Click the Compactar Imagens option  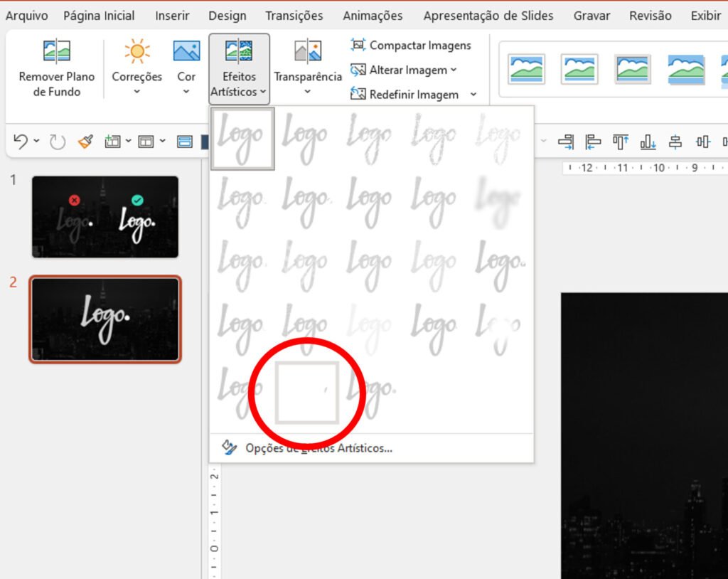411,46
